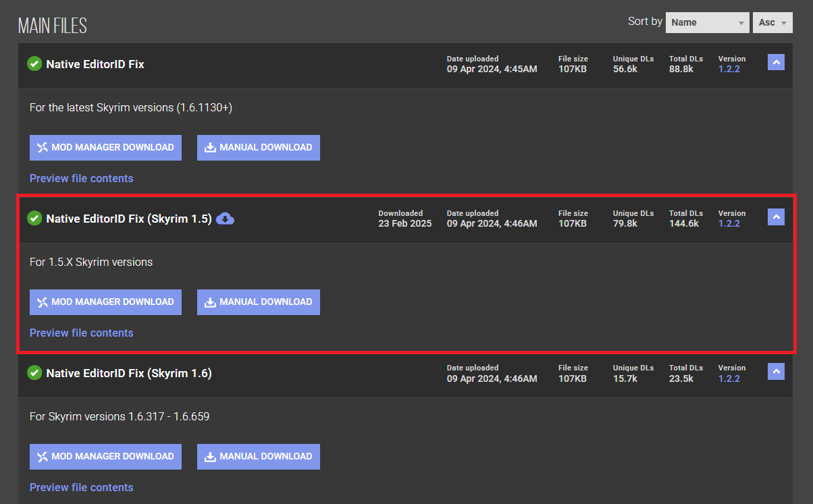Open version 1.2.2 link on first file row
The image size is (813, 504).
click(x=729, y=69)
